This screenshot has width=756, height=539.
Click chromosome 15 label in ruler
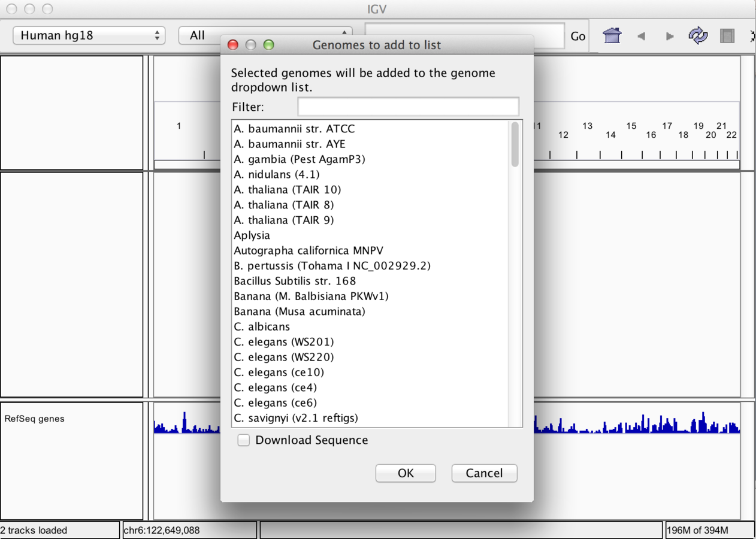click(x=631, y=126)
